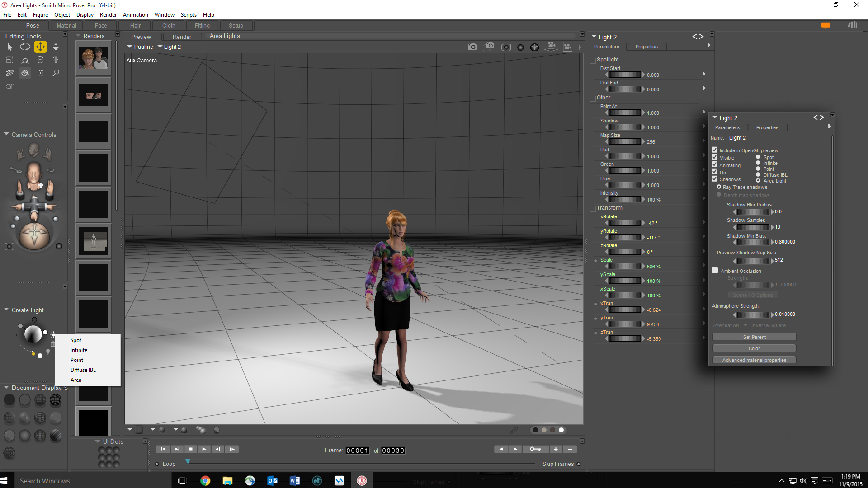Switch to the Material room tab

coord(66,26)
